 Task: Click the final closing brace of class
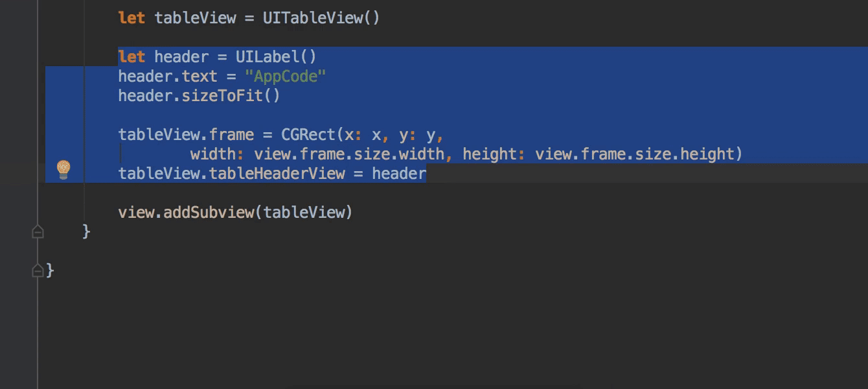tap(51, 270)
